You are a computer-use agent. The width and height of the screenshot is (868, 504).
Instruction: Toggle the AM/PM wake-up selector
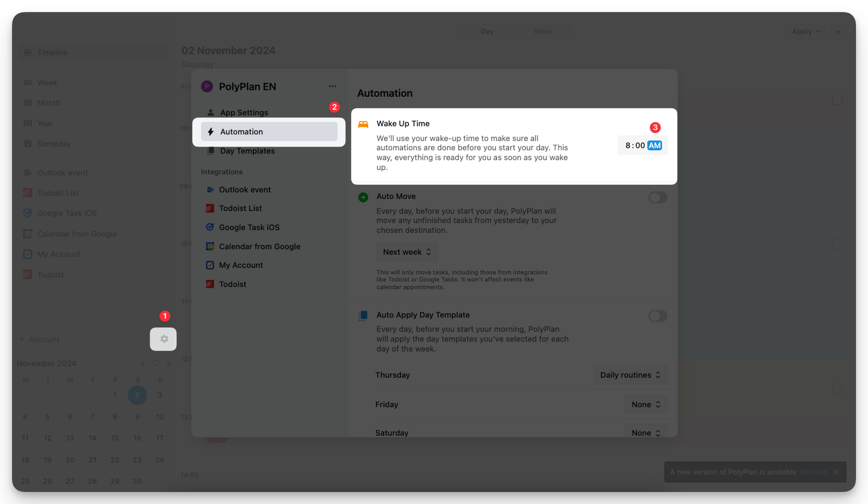[654, 145]
